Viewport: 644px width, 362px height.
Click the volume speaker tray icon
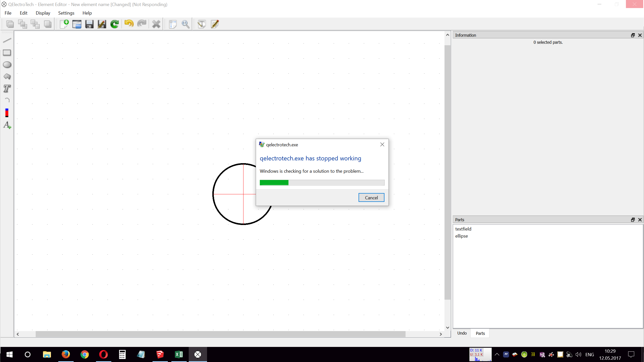(578, 354)
